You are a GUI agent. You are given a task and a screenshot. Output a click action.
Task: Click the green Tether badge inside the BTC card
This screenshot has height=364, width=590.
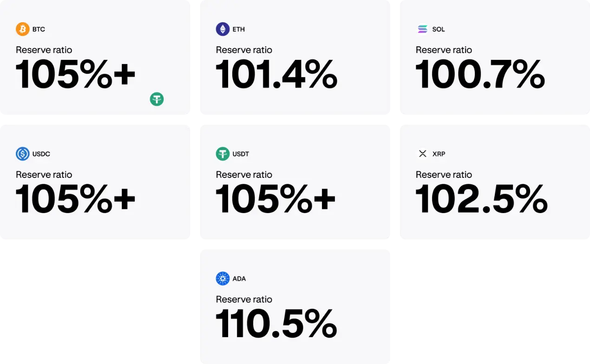(x=157, y=99)
